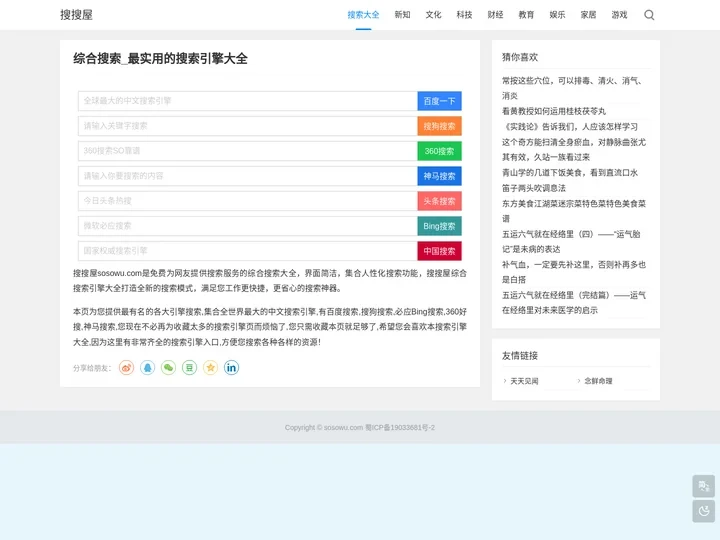Focus the 微软必应搜索 input field
The width and height of the screenshot is (720, 540).
(x=248, y=226)
